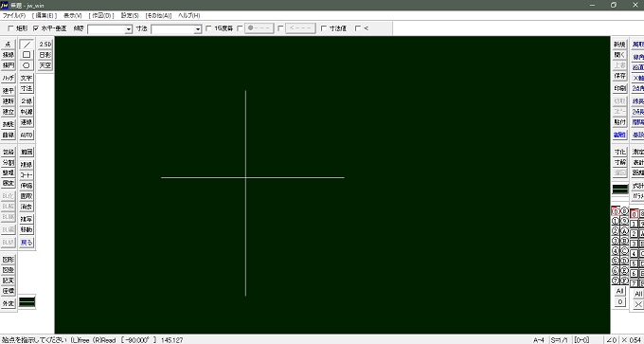Select the 寸法 dimension tool in left toolbar
This screenshot has width=644, height=344.
tap(27, 89)
